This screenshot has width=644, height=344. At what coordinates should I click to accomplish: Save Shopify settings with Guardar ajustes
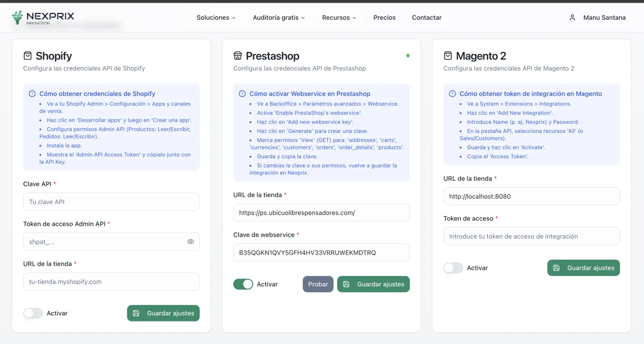pyautogui.click(x=163, y=313)
